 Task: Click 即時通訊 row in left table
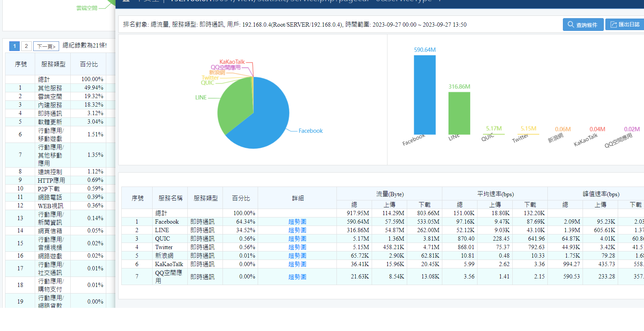click(x=60, y=114)
